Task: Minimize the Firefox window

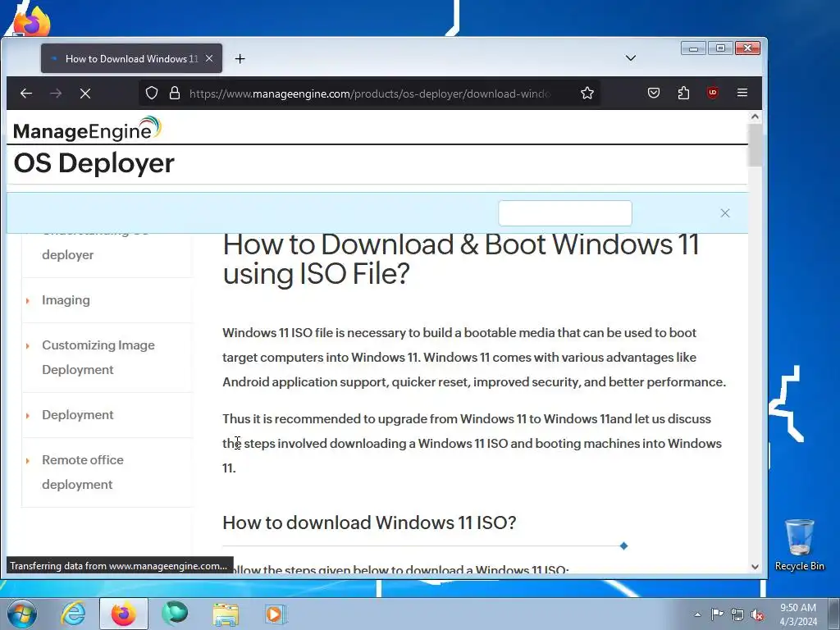Action: (x=693, y=48)
